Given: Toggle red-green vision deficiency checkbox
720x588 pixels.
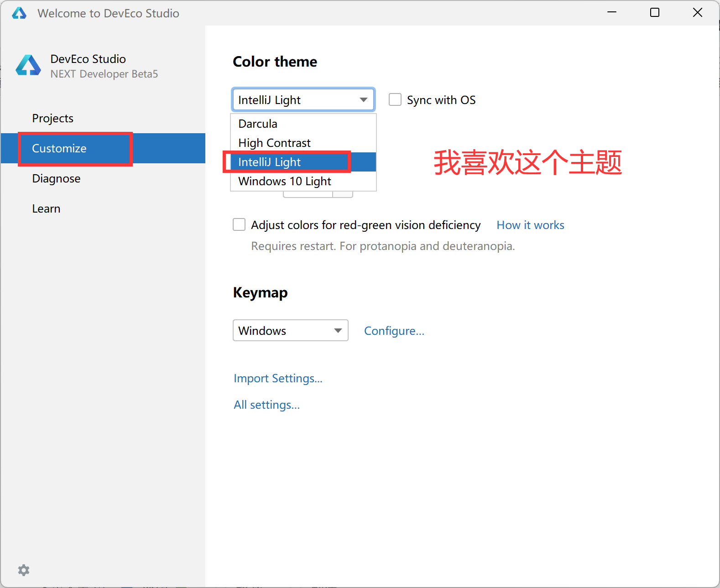Looking at the screenshot, I should pyautogui.click(x=239, y=224).
